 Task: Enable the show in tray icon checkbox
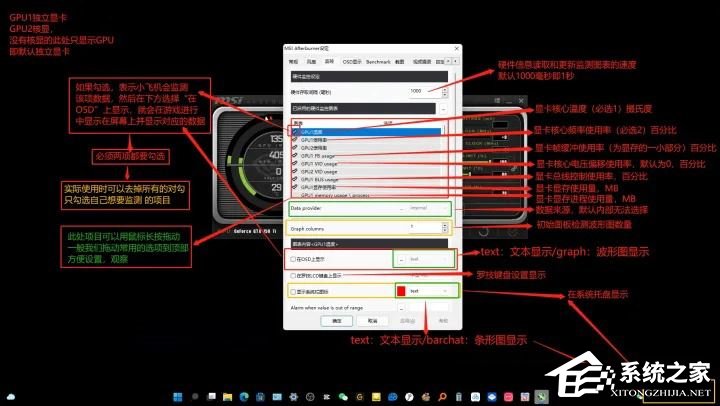pos(293,292)
